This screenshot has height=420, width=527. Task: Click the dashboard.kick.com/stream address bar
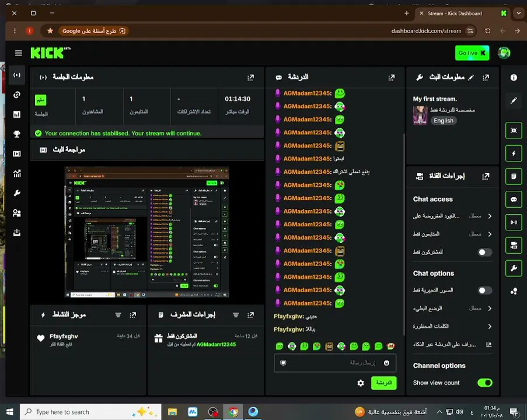[426, 31]
